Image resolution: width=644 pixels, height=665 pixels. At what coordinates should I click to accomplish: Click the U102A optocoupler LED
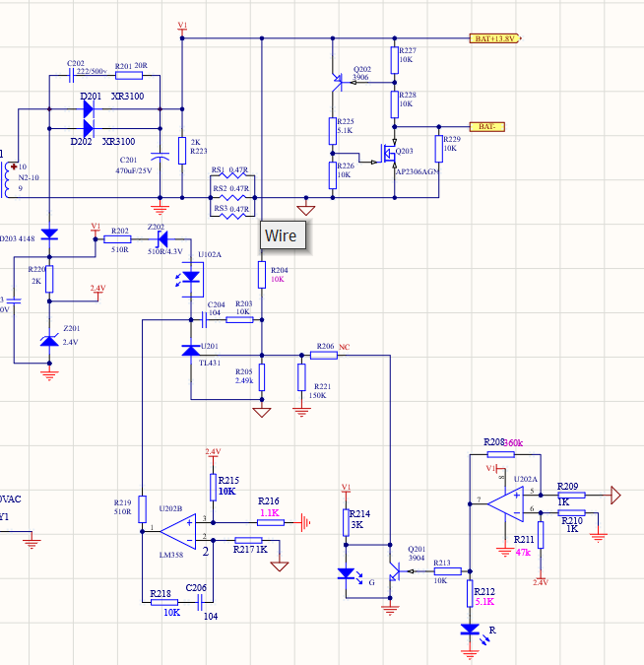coord(191,279)
